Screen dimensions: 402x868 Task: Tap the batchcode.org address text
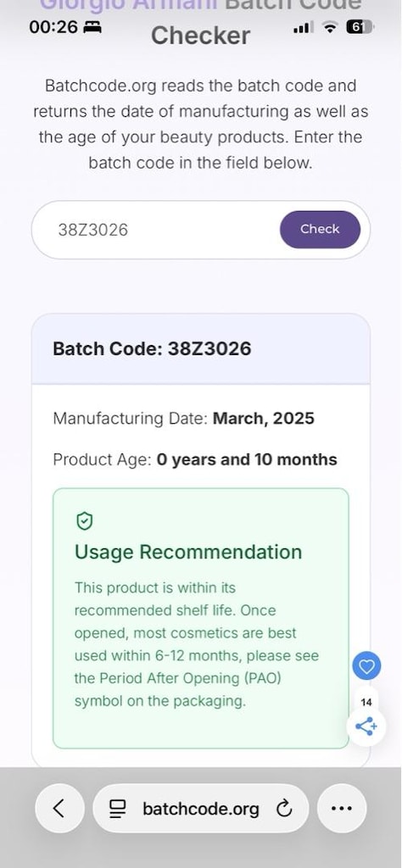point(201,809)
